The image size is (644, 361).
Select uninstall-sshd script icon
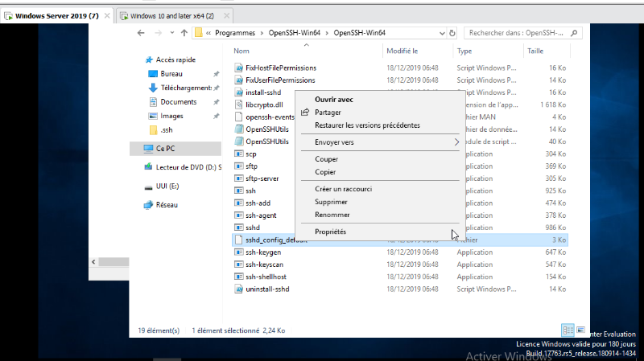[238, 289]
